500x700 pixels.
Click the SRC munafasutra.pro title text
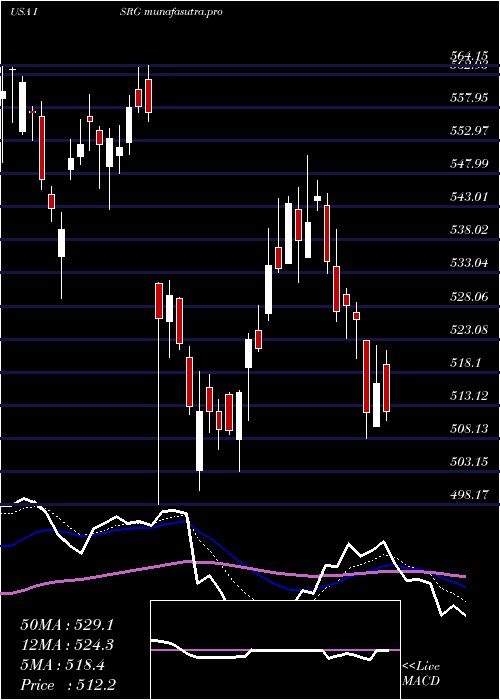pos(171,12)
